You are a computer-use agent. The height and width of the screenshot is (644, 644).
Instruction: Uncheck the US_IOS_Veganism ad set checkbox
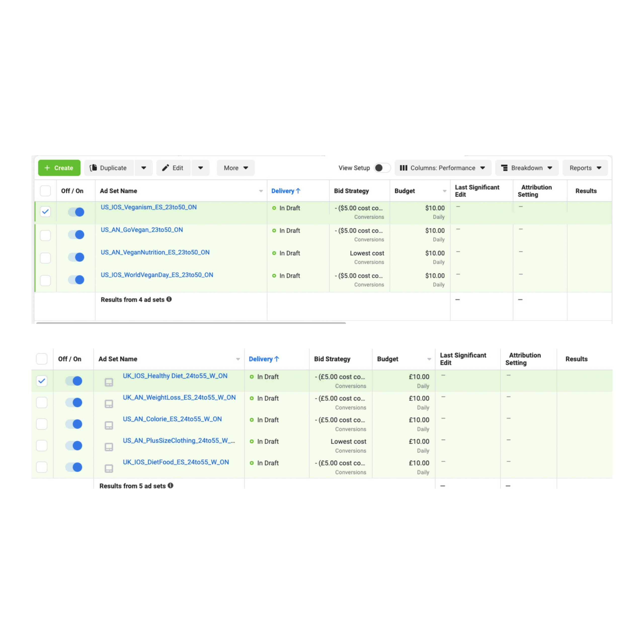(45, 212)
